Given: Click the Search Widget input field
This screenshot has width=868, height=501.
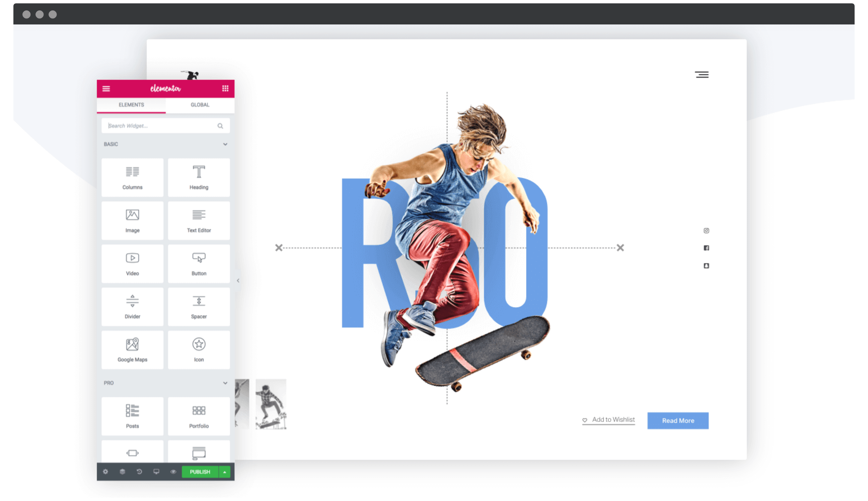Looking at the screenshot, I should click(165, 125).
